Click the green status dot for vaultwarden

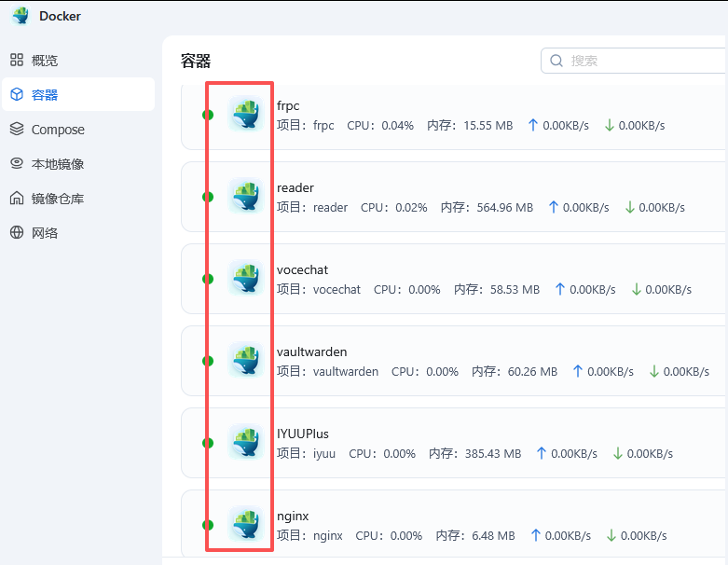click(209, 361)
